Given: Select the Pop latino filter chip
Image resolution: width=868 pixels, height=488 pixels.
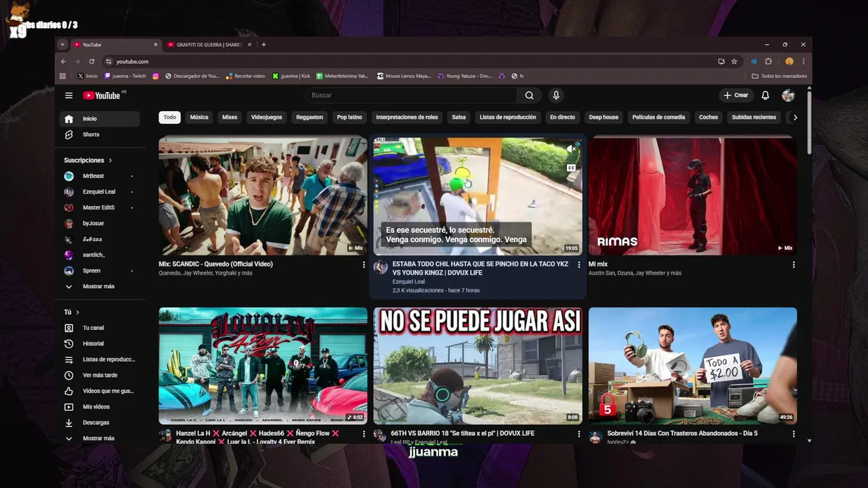Looking at the screenshot, I should (x=350, y=117).
